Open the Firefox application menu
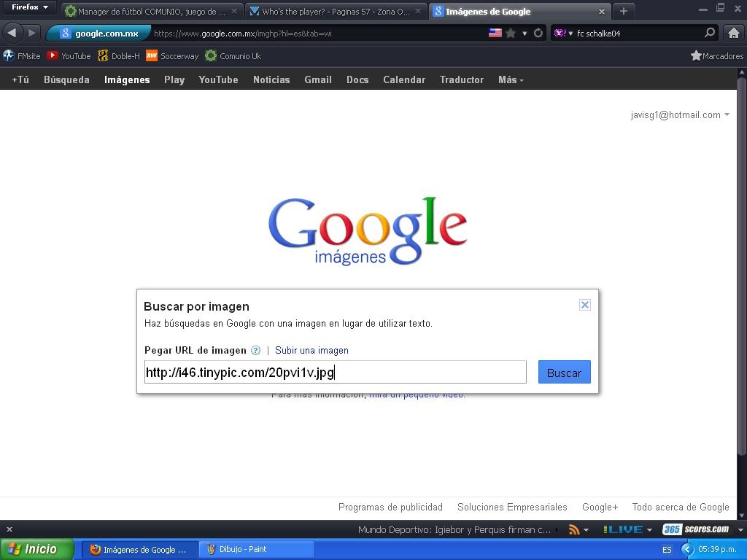Viewport: 747px width, 560px height. pyautogui.click(x=29, y=7)
